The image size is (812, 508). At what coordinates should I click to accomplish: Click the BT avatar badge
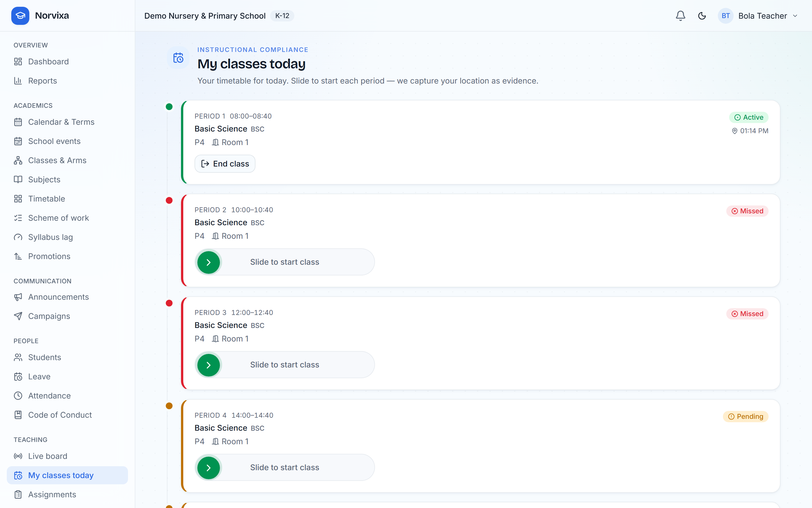(x=725, y=16)
